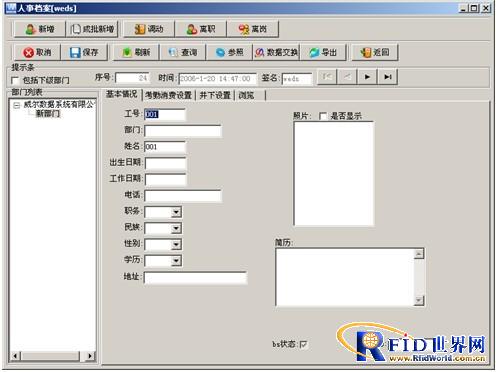Jump to the first record
This screenshot has height=372, width=496.
click(x=327, y=77)
